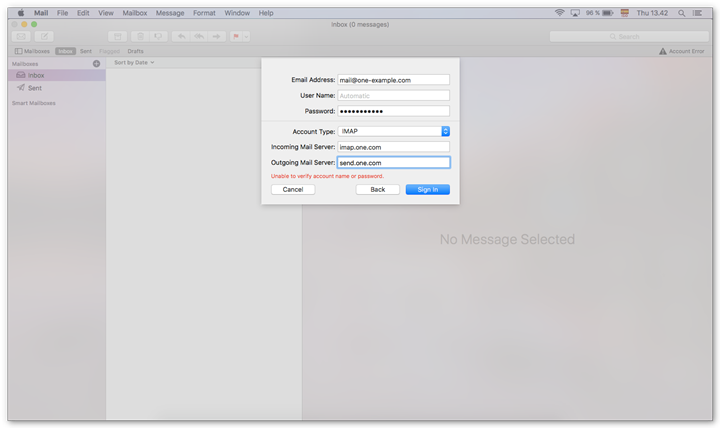This screenshot has width=720, height=428.
Task: Toggle the Mailboxes sidebar button
Action: tap(33, 51)
